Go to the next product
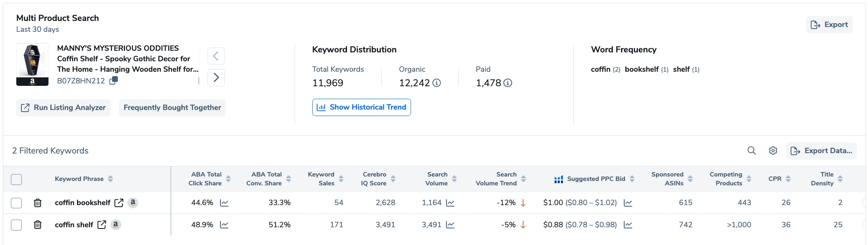 [216, 77]
